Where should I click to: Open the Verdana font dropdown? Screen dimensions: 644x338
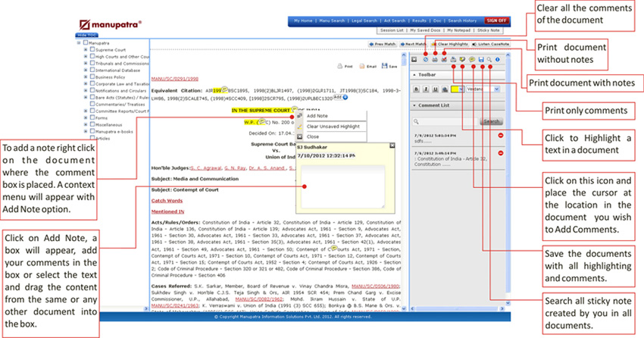496,89
